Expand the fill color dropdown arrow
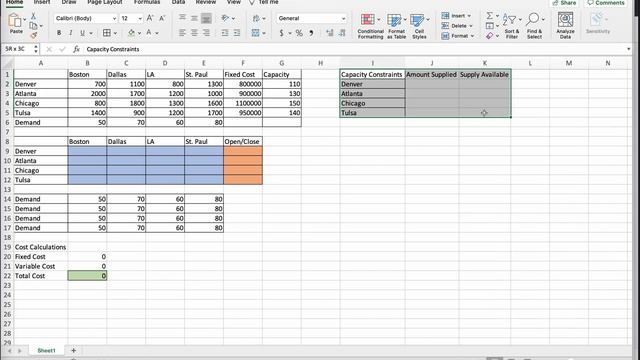The image size is (640, 360). pyautogui.click(x=139, y=33)
